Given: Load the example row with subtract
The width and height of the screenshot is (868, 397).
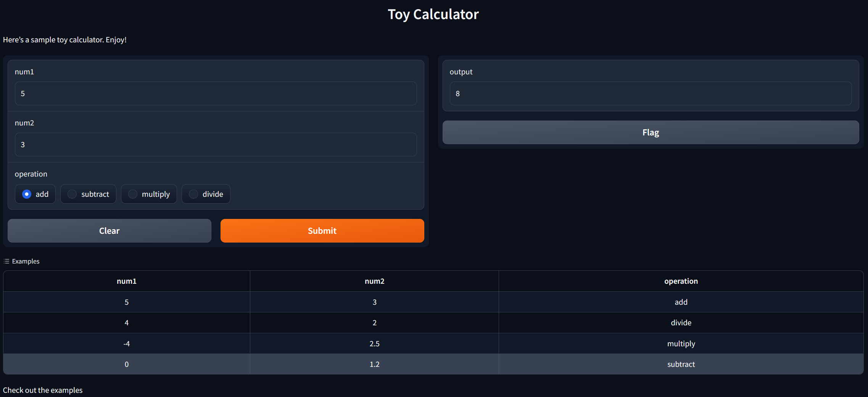Looking at the screenshot, I should (x=433, y=364).
